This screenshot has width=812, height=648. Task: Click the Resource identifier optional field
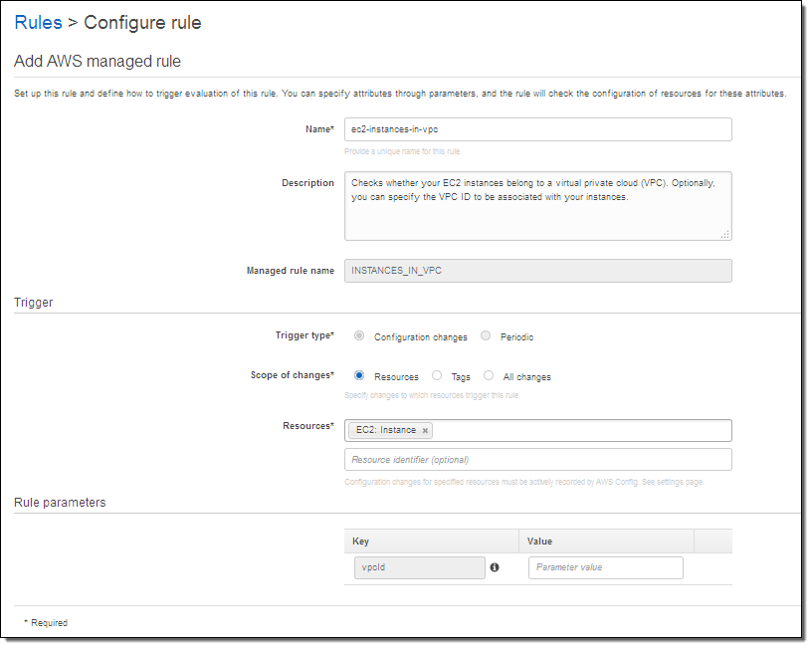(x=537, y=459)
